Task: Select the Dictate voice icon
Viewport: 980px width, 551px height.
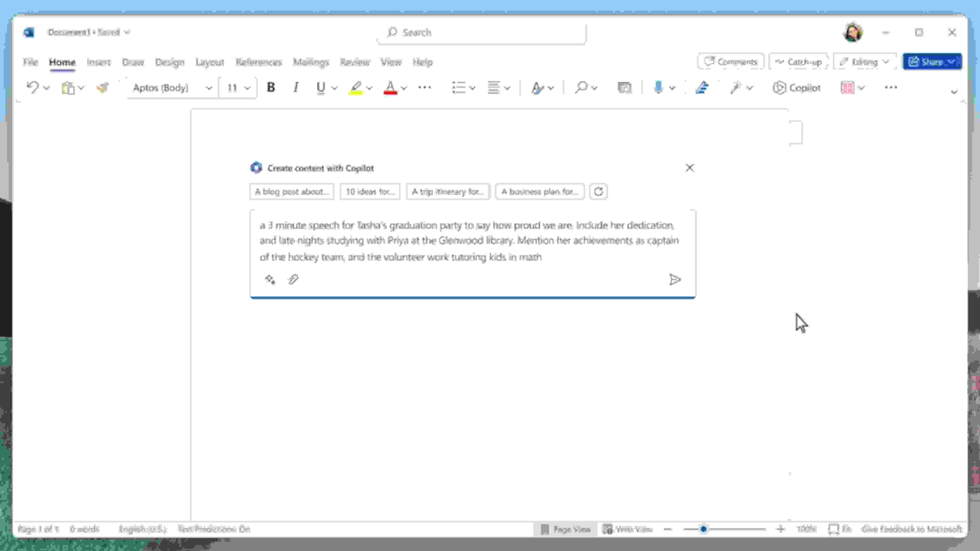Action: [x=657, y=87]
